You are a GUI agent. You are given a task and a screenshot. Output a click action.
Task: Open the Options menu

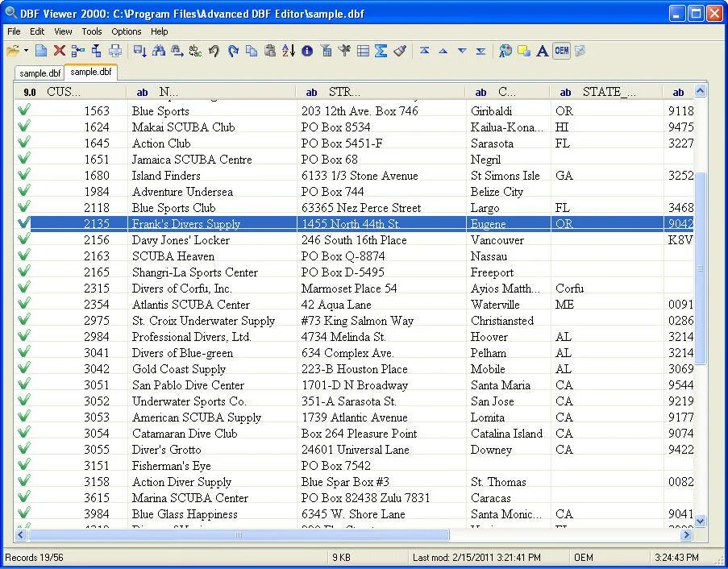tap(127, 31)
